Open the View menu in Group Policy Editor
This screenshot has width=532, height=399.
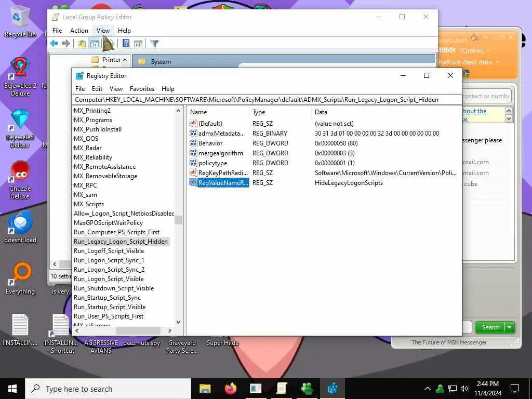point(103,31)
